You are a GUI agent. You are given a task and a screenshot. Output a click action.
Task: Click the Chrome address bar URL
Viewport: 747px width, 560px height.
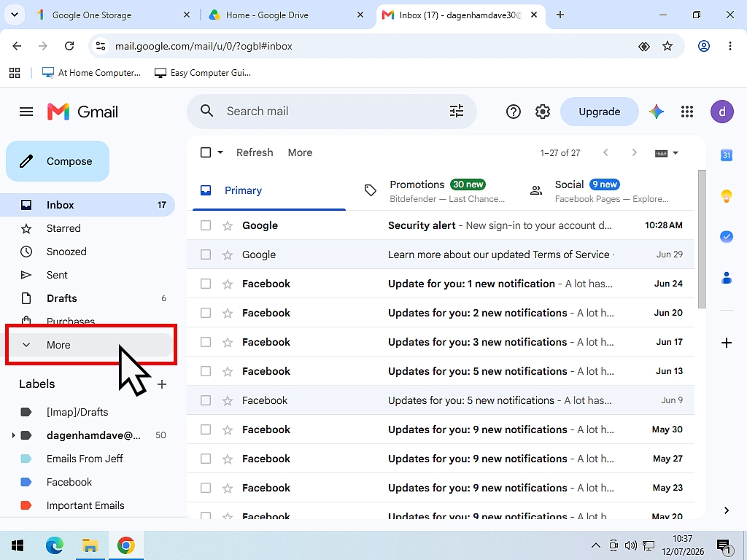point(204,46)
